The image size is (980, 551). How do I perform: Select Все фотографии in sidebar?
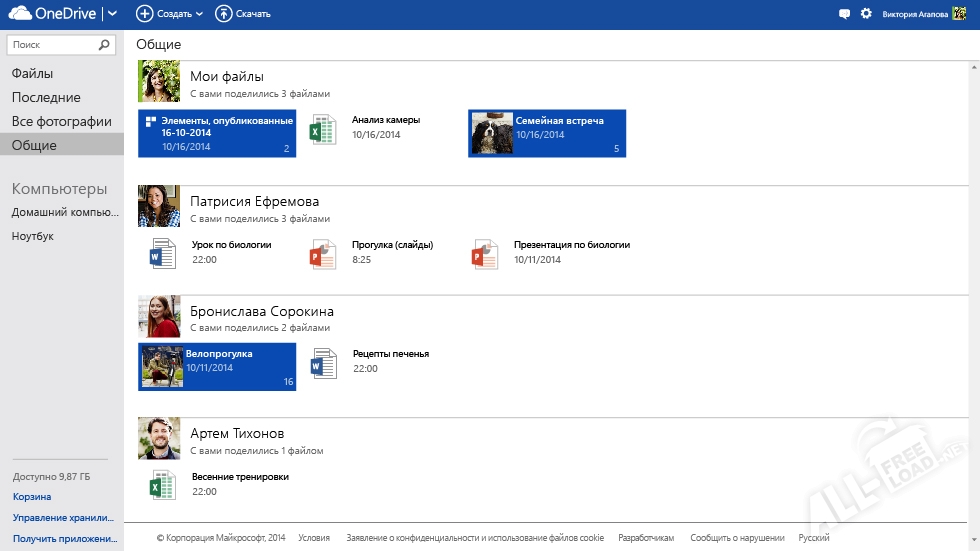pos(61,121)
